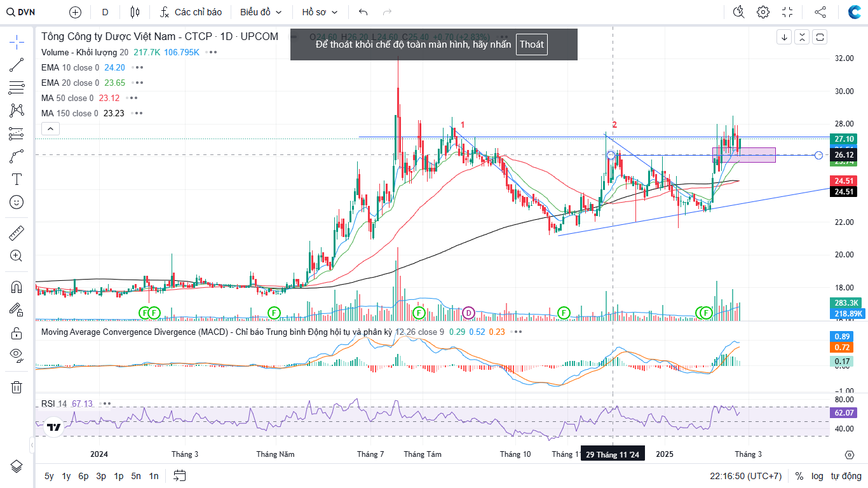Select the 3p time range
The width and height of the screenshot is (868, 488).
pos(101,476)
